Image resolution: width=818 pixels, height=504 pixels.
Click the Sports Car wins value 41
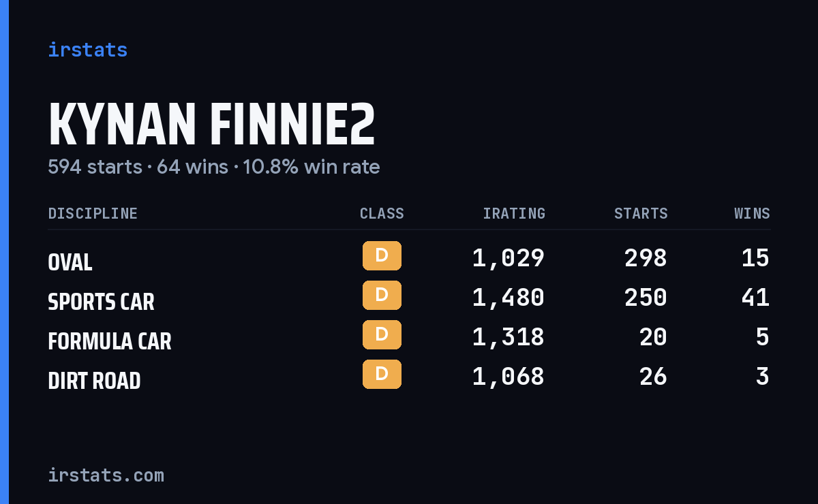click(755, 298)
